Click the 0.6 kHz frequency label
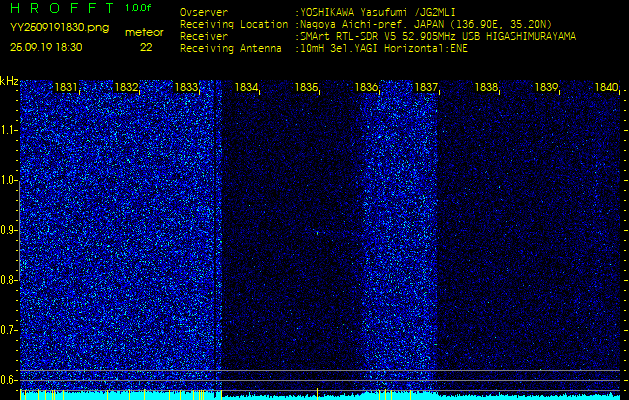The width and height of the screenshot is (629, 400). pos(8,380)
